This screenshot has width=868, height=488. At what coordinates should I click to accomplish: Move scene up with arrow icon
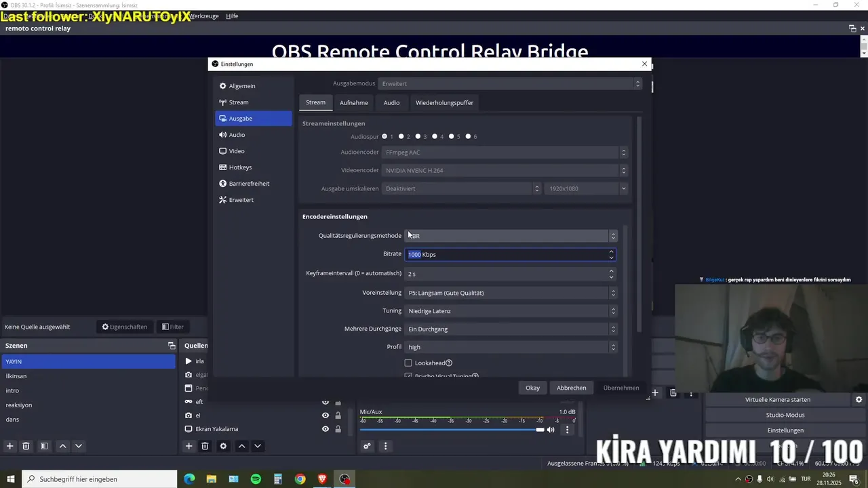62,446
